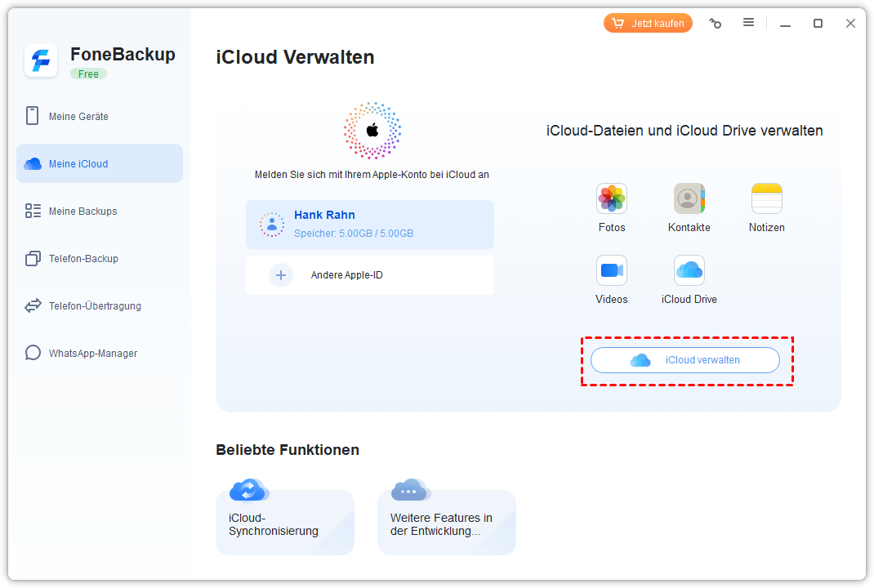Open the iCloud Drive icon
The image size is (874, 588).
[689, 270]
